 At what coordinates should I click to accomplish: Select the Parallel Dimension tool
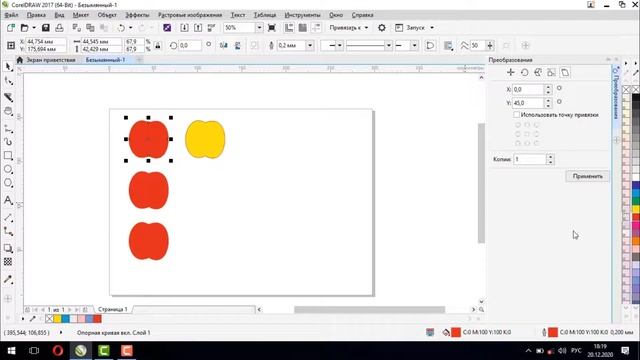8,218
